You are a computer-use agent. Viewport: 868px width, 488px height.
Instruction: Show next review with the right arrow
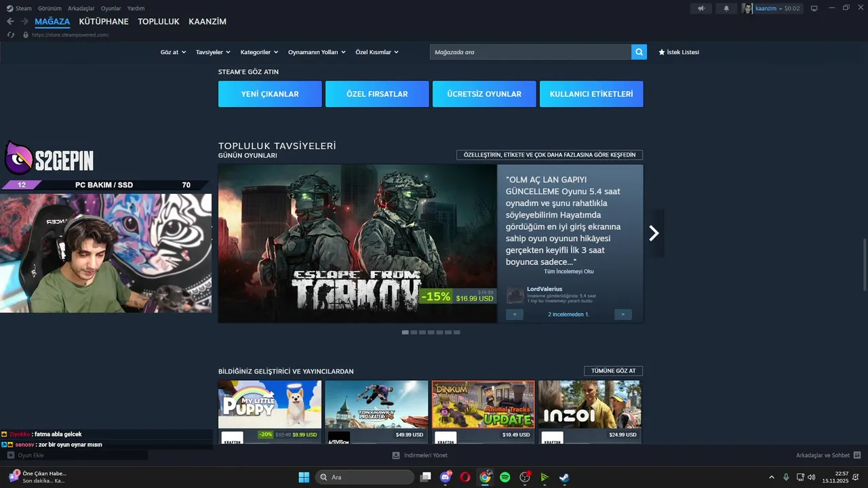tap(623, 314)
